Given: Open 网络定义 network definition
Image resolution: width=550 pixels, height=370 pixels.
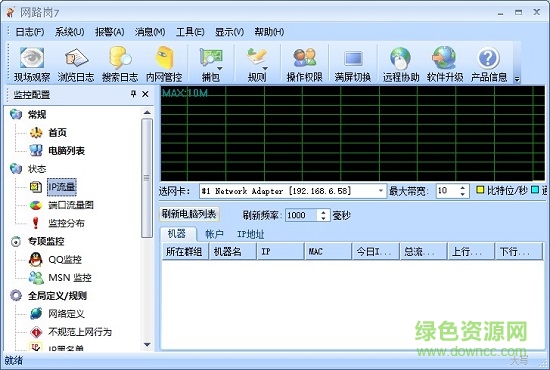Looking at the screenshot, I should tap(66, 314).
